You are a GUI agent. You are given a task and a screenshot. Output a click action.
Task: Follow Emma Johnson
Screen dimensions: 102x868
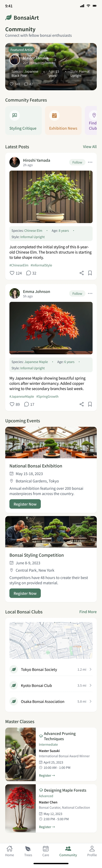[77, 293]
